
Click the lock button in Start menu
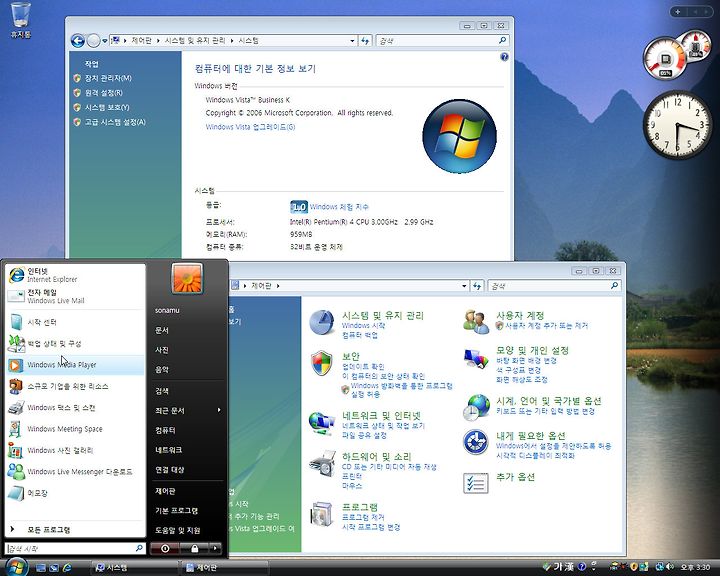pos(194,548)
